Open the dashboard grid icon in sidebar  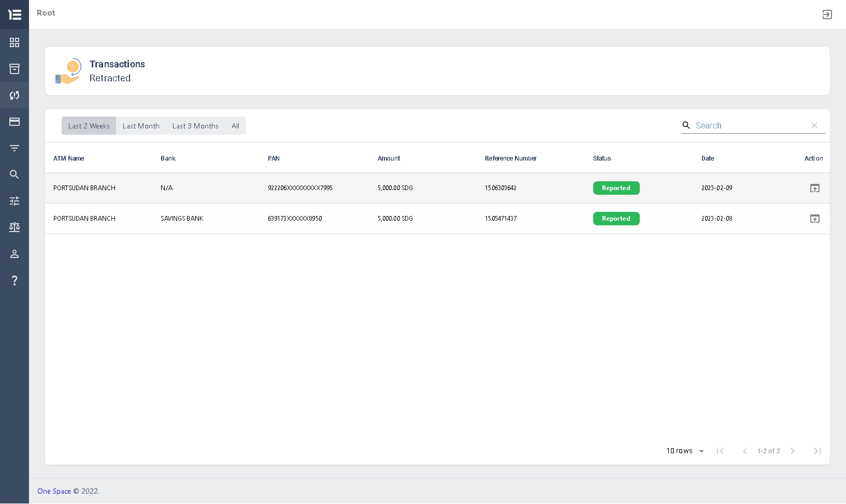[x=15, y=42]
